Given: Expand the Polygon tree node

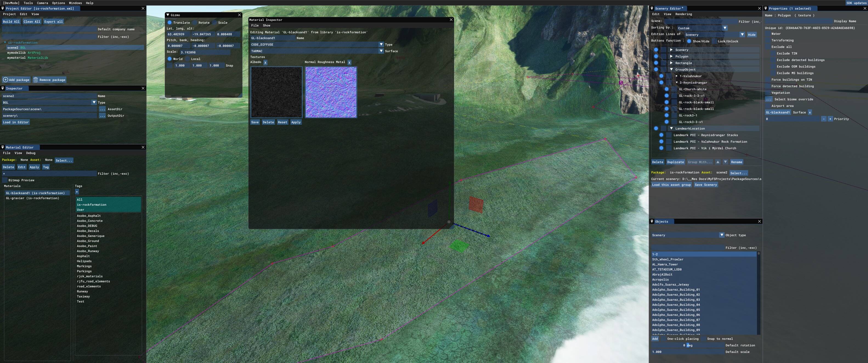Looking at the screenshot, I should [671, 56].
